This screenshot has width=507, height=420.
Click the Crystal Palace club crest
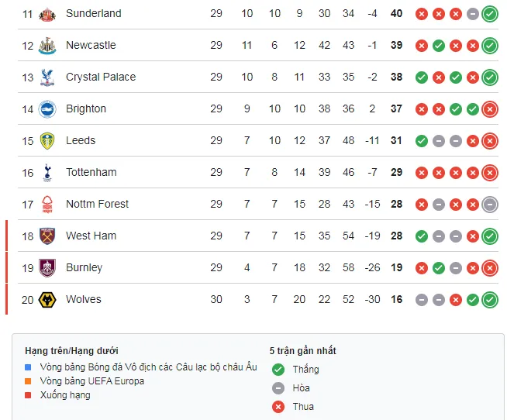tap(48, 77)
